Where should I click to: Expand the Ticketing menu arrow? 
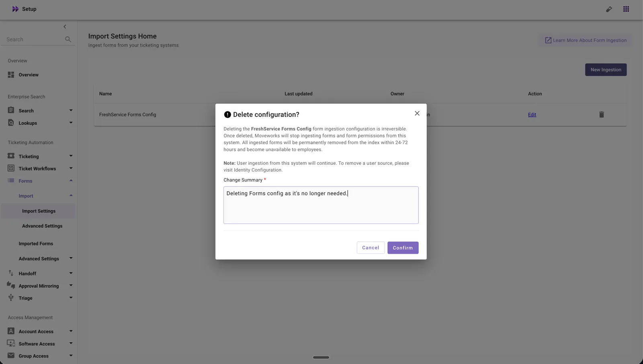click(x=71, y=156)
